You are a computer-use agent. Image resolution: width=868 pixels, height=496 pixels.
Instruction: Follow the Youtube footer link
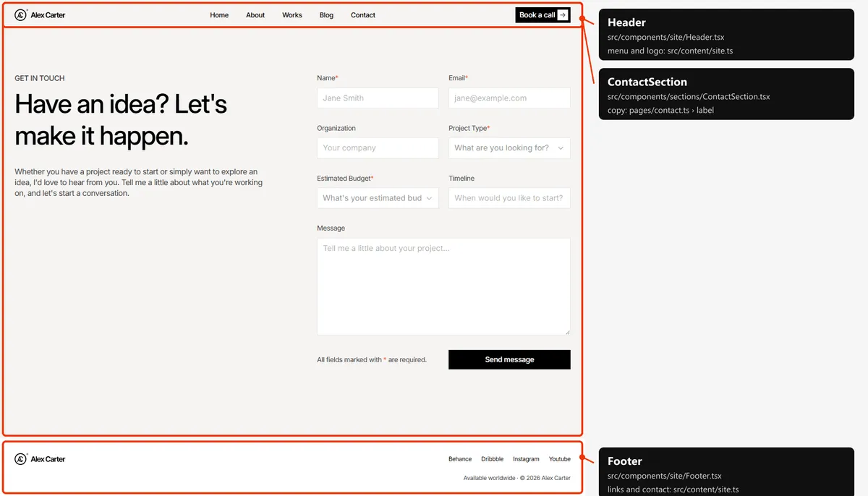click(x=560, y=459)
